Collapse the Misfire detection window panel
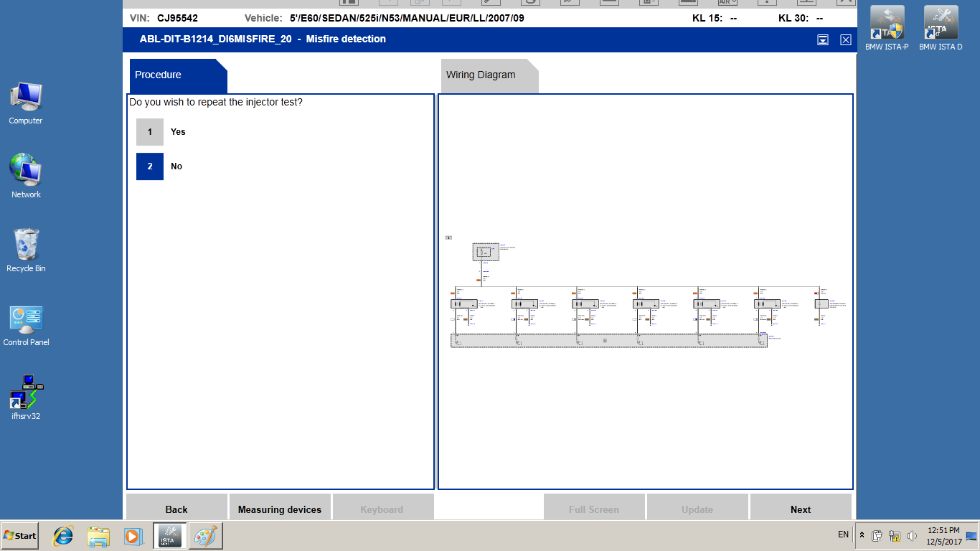980x551 pixels. (823, 40)
